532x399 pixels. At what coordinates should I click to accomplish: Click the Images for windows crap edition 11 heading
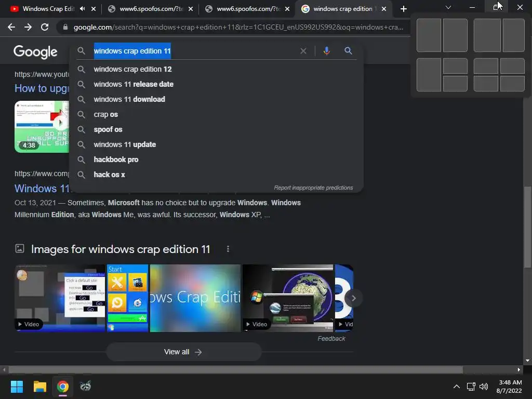tap(121, 249)
